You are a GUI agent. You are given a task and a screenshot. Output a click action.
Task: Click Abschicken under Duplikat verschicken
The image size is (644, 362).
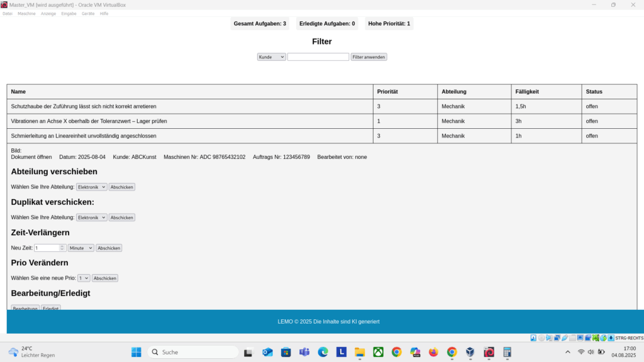[122, 217]
